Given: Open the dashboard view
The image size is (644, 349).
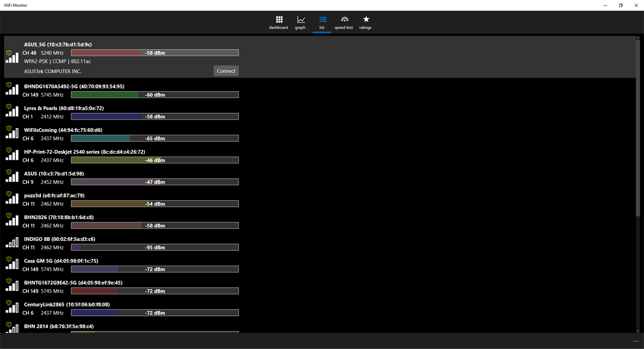Looking at the screenshot, I should coord(278,22).
